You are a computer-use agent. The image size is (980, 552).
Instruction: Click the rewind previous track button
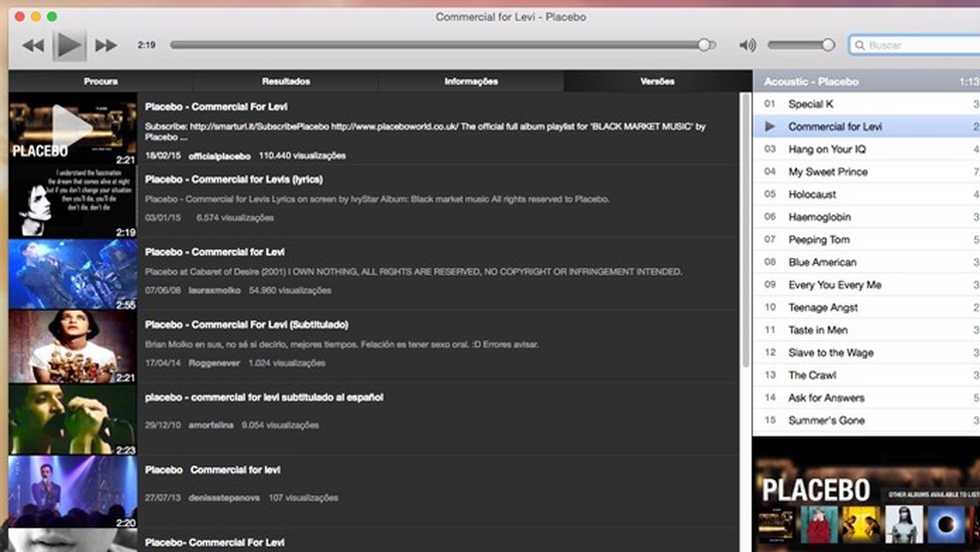33,45
